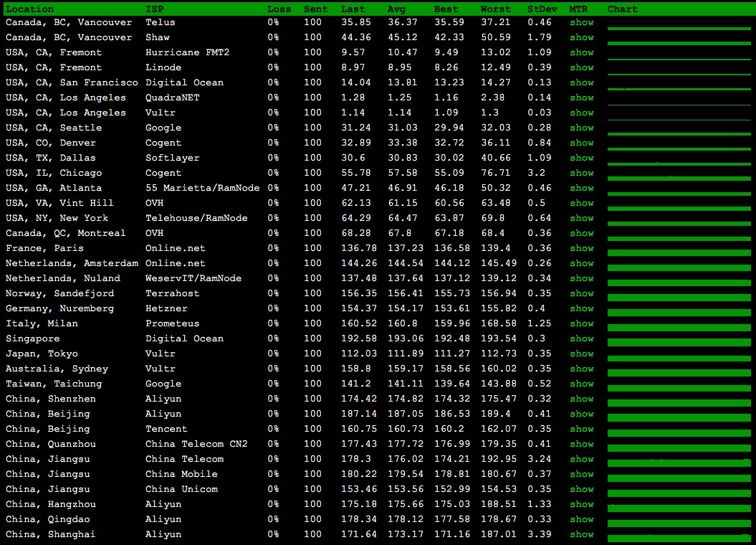756x545 pixels.
Task: Select 'Italy, Milan' location text
Action: tap(42, 323)
